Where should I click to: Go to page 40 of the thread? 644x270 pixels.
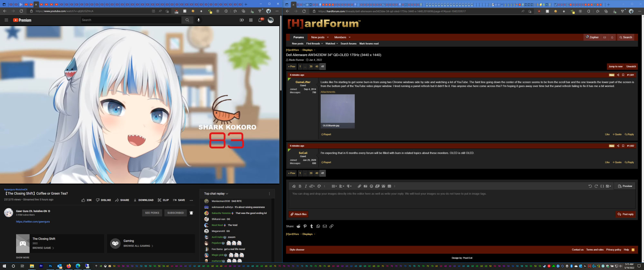317,66
